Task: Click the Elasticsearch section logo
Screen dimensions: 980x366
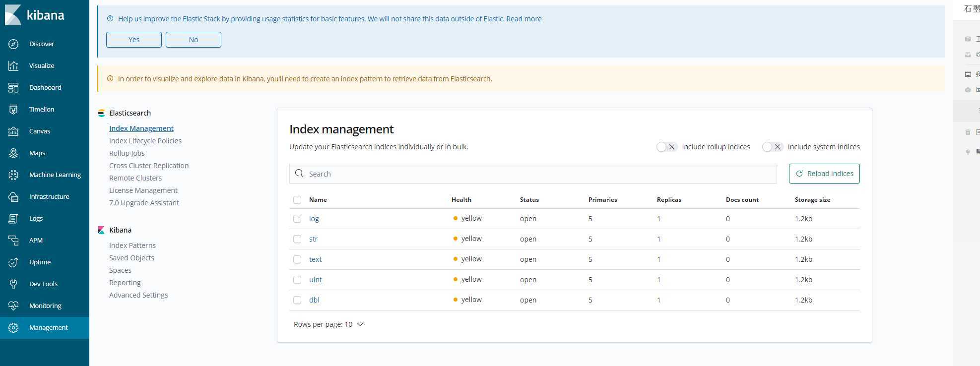Action: click(x=101, y=113)
